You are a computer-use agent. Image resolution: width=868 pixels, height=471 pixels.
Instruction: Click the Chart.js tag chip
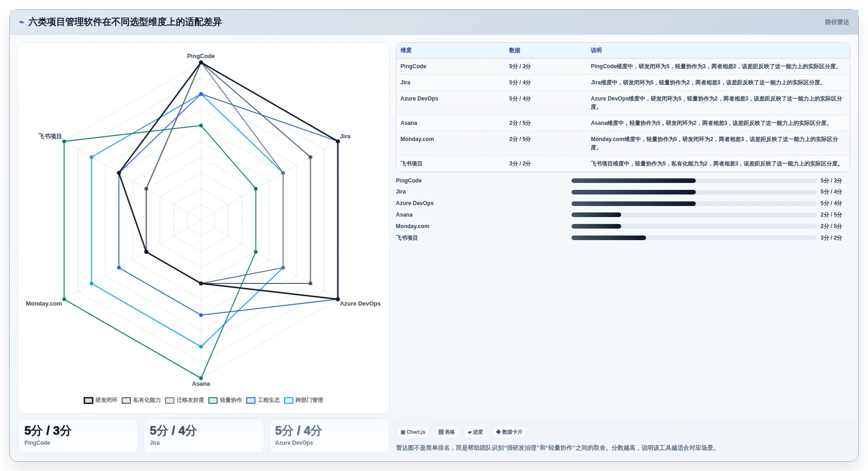pos(413,432)
